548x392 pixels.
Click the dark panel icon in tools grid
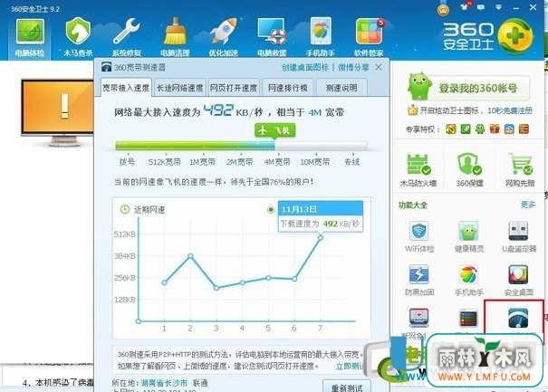coord(468,318)
